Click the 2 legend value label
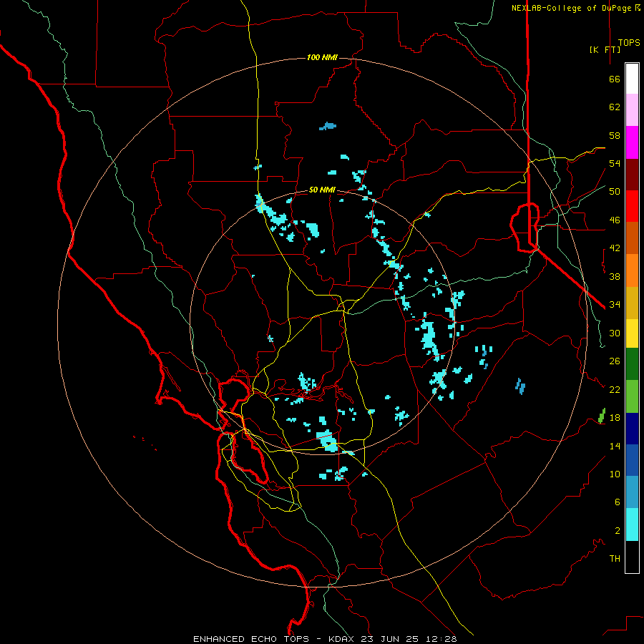Viewport: 644px width, 644px height. (x=618, y=530)
